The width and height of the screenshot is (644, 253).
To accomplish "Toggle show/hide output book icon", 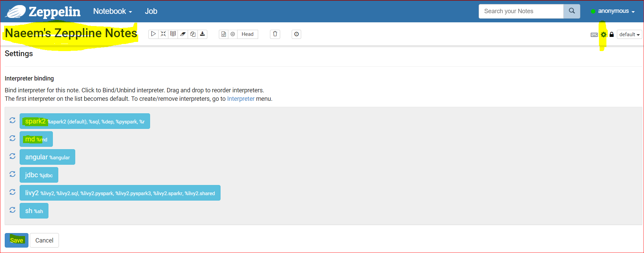I will (173, 34).
